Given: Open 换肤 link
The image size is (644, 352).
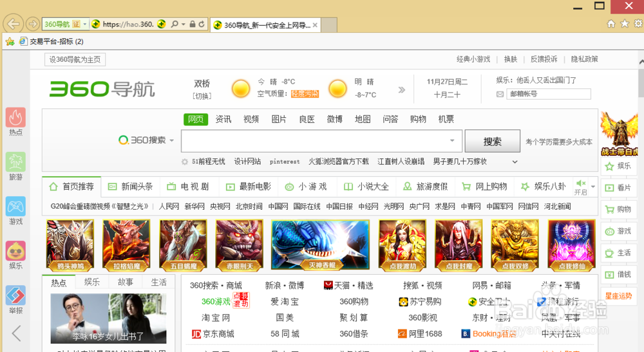Looking at the screenshot, I should (511, 59).
